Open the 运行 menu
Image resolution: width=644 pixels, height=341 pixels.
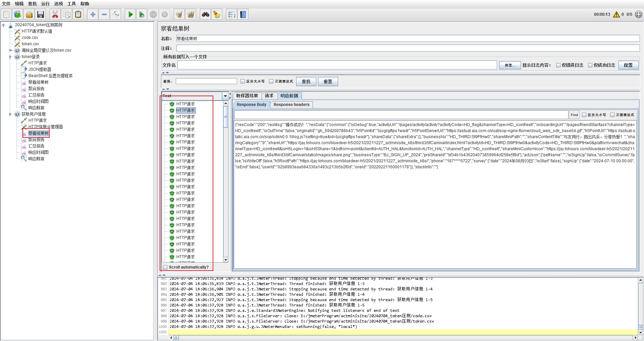point(45,4)
